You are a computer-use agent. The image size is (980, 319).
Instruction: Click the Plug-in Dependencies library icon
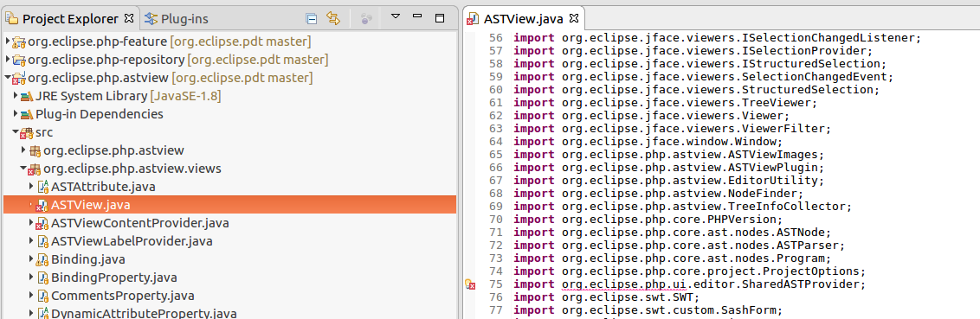pos(27,115)
